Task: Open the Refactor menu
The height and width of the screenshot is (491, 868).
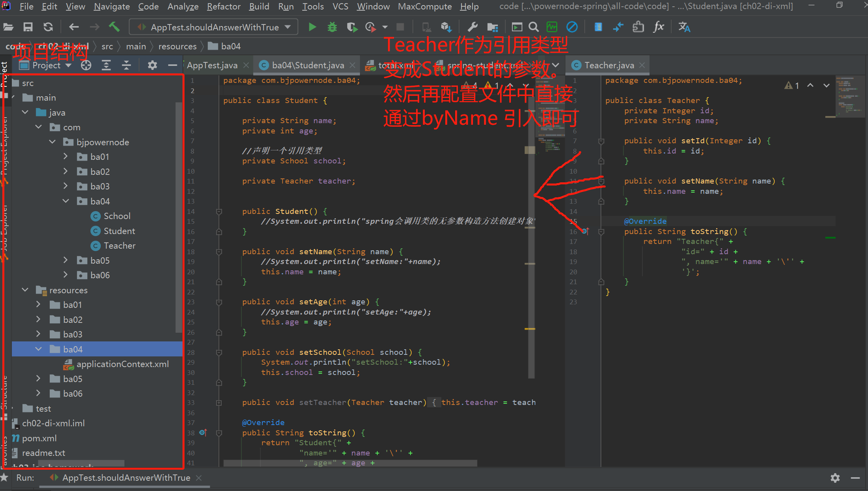Action: [223, 6]
